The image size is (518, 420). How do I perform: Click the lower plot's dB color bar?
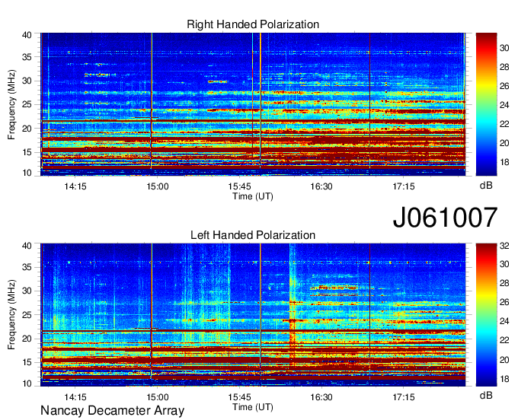click(486, 315)
